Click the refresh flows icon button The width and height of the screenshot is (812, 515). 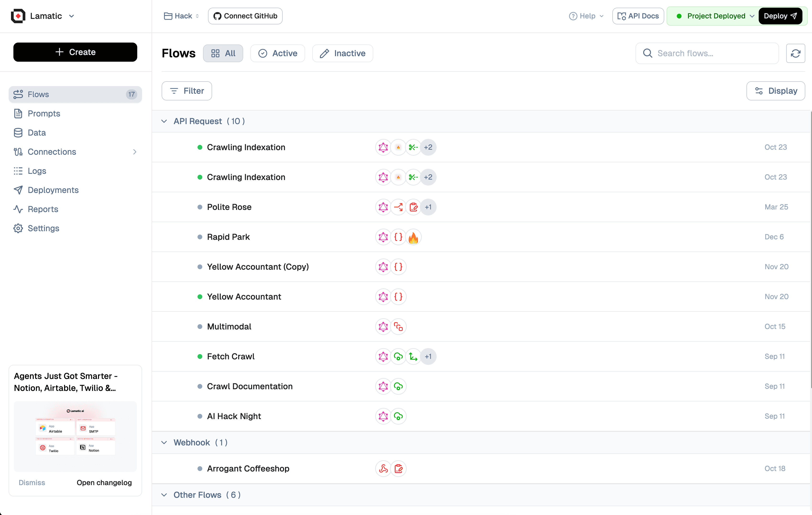795,53
